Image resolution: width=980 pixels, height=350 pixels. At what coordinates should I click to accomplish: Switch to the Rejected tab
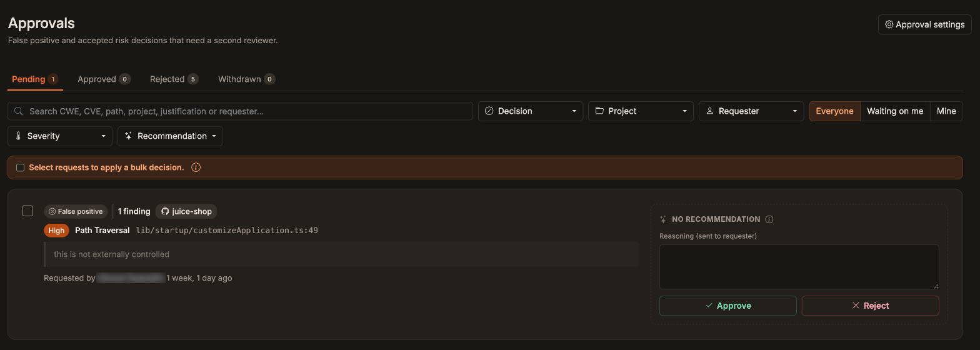[174, 79]
